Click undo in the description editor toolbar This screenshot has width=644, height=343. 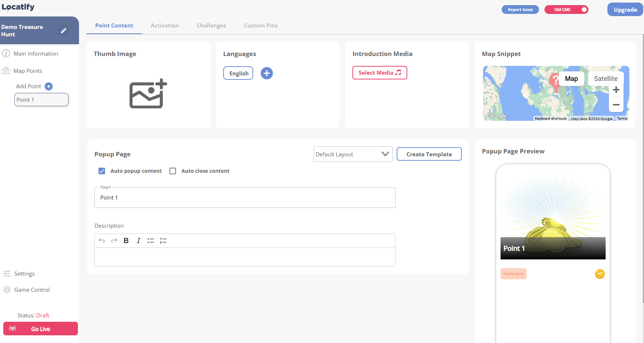102,241
